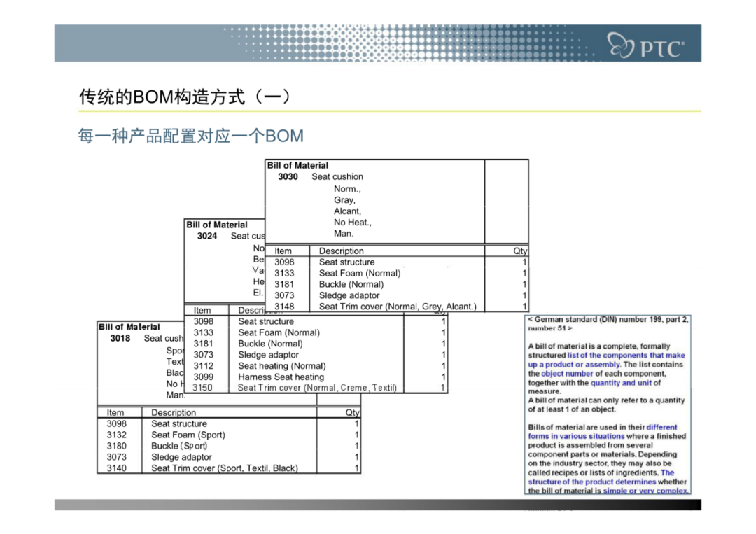Screen dimensions: 756x534
Task: Click item number 3132
Action: pos(117,434)
